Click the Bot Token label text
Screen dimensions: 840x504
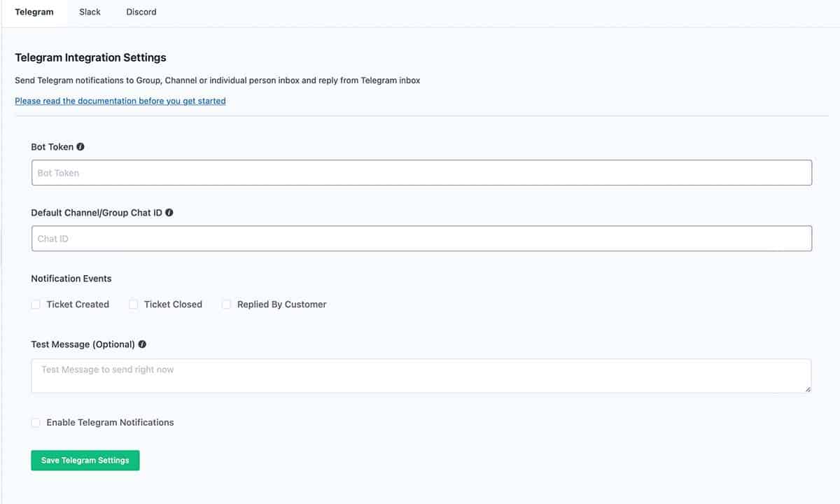click(x=52, y=147)
